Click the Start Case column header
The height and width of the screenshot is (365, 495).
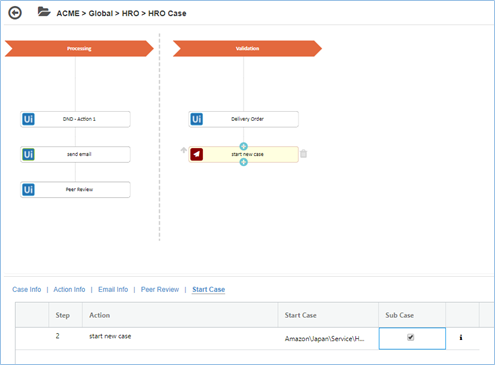tap(328, 315)
